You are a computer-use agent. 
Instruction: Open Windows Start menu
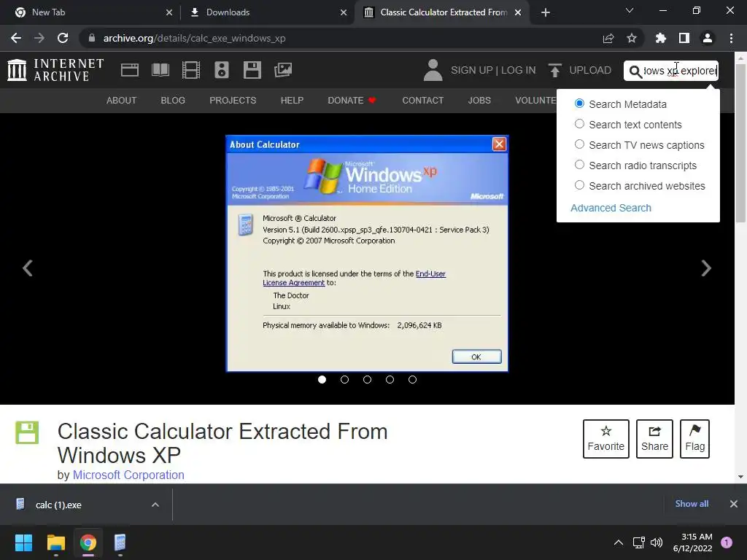point(23,542)
